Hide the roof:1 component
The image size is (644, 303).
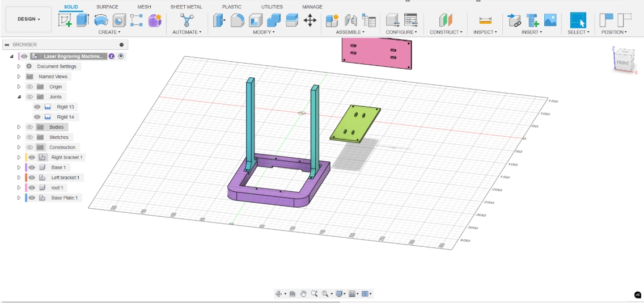[x=32, y=187]
